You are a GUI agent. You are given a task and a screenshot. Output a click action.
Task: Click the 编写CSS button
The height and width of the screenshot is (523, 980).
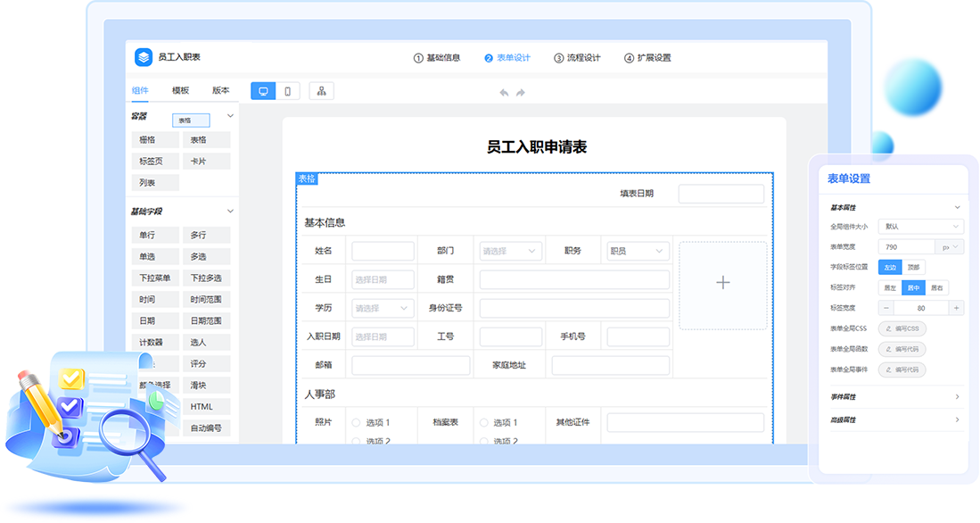(x=901, y=328)
